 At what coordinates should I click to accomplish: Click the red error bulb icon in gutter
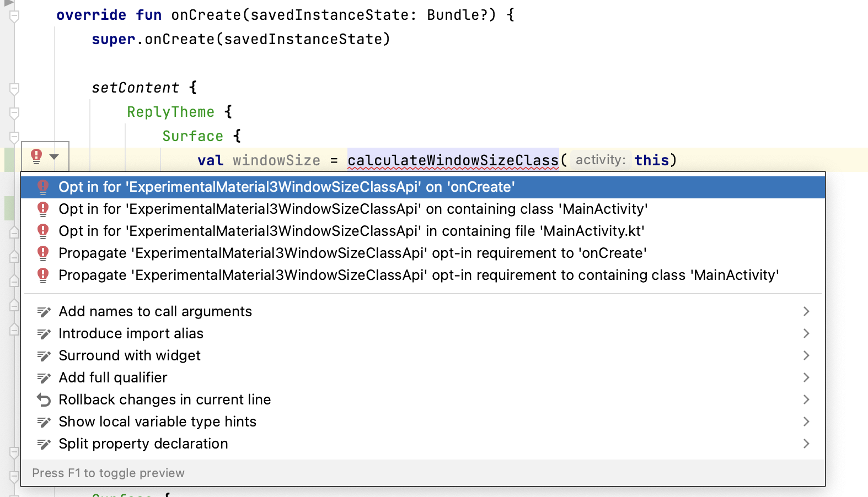(x=36, y=156)
